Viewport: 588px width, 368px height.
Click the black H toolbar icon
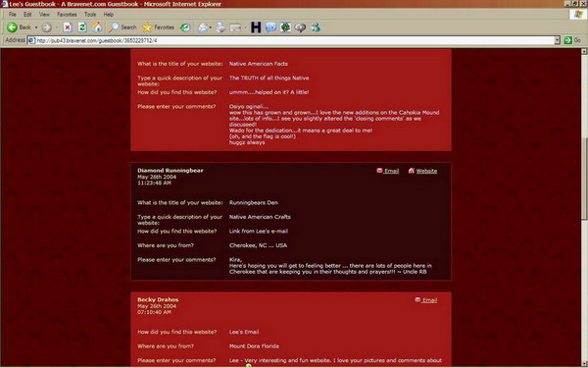[x=256, y=27]
